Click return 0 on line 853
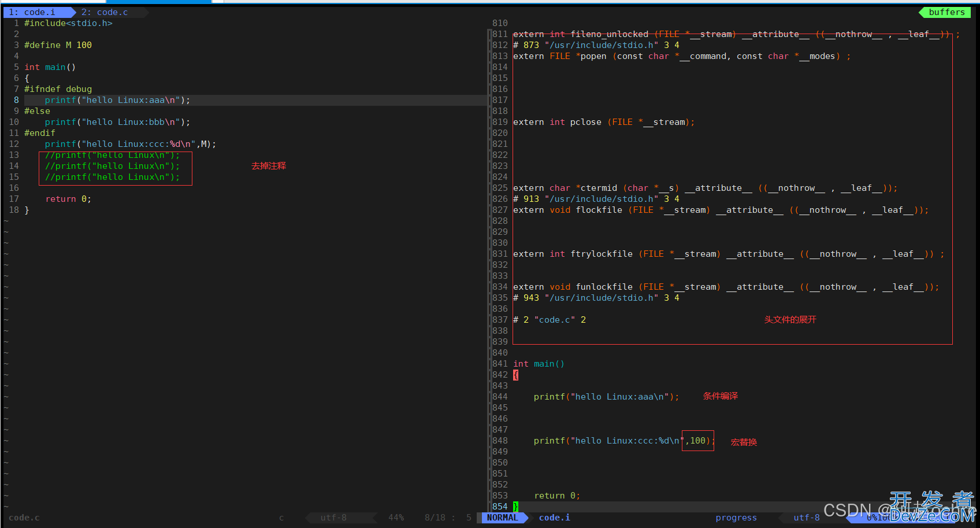Viewport: 980px width, 528px height. coord(557,496)
